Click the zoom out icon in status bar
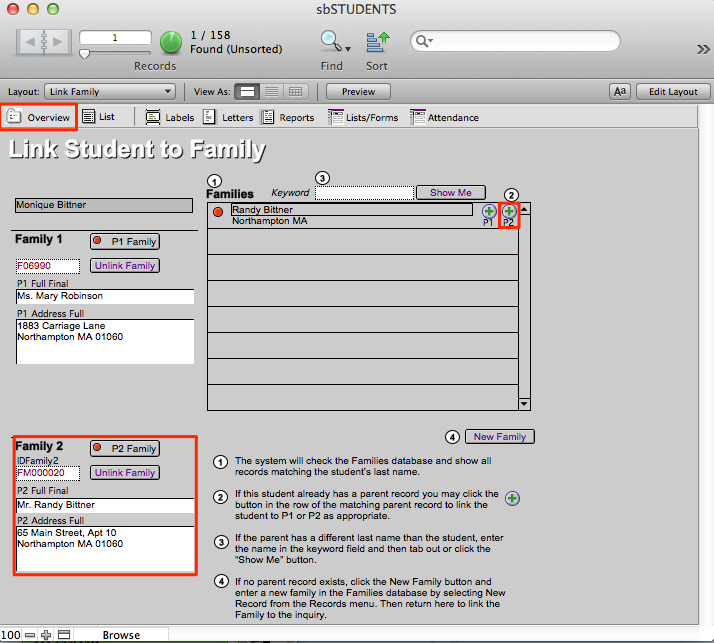Viewport: 714px width, 643px height. [x=30, y=635]
